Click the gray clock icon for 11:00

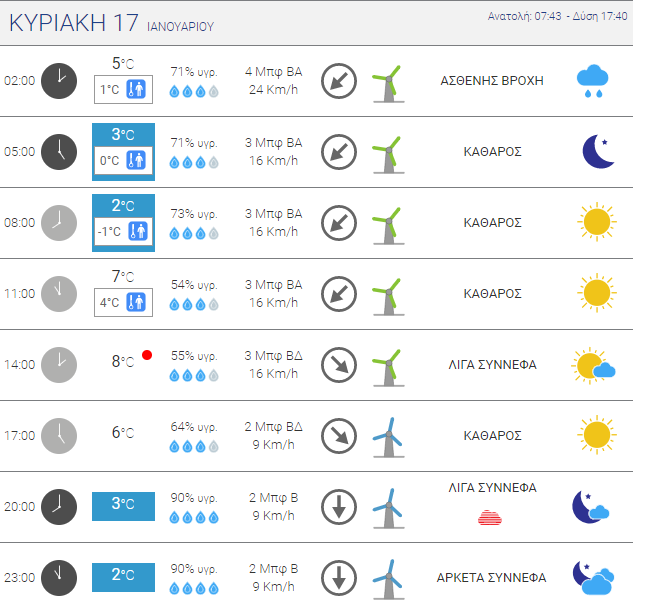click(x=59, y=294)
